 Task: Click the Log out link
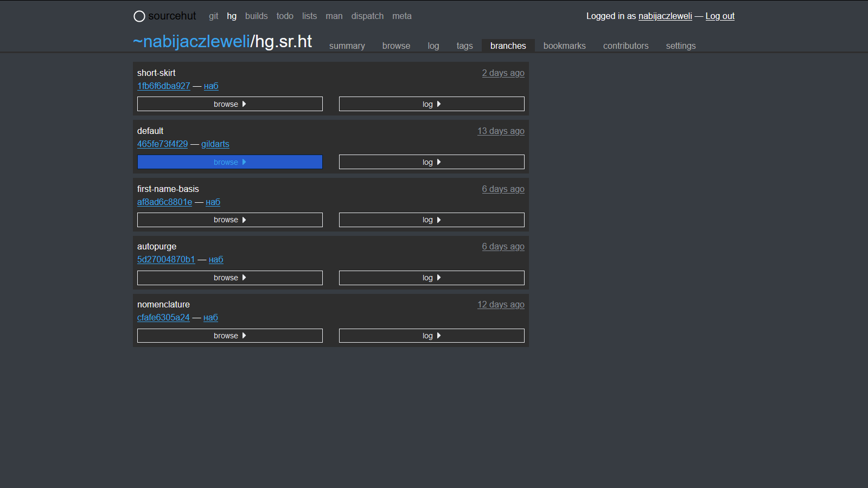[x=719, y=16]
